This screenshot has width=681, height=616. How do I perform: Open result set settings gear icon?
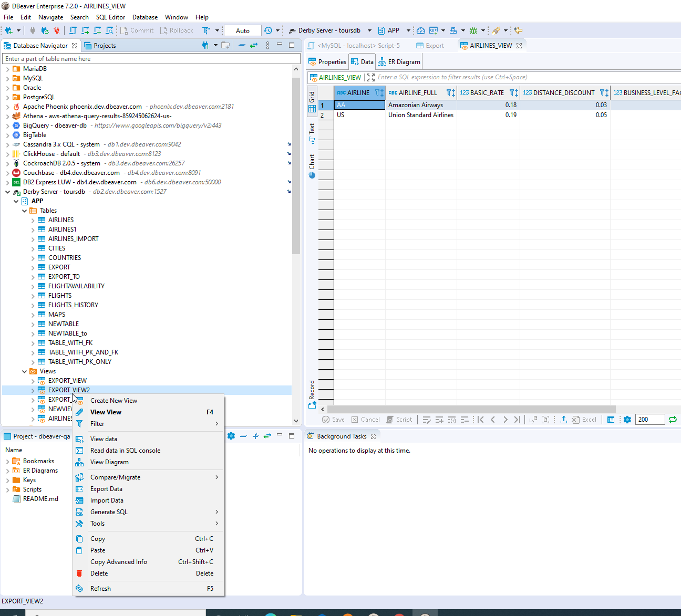point(627,420)
